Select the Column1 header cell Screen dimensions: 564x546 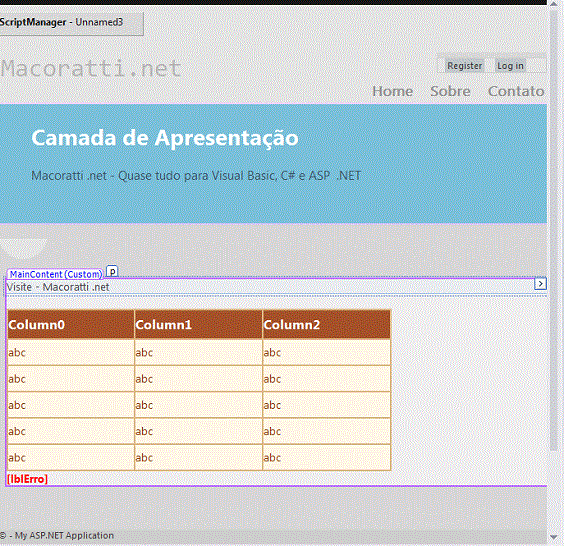pyautogui.click(x=199, y=324)
